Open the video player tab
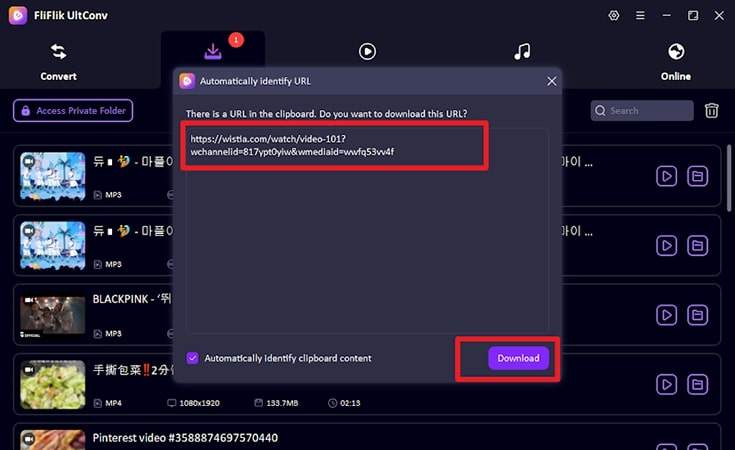The image size is (735, 450). pyautogui.click(x=367, y=52)
